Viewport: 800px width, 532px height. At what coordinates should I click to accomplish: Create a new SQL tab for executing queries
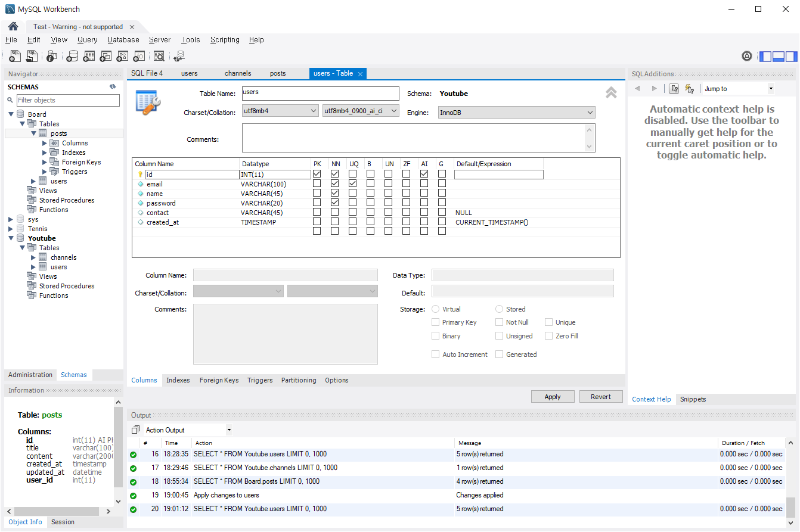pos(15,56)
